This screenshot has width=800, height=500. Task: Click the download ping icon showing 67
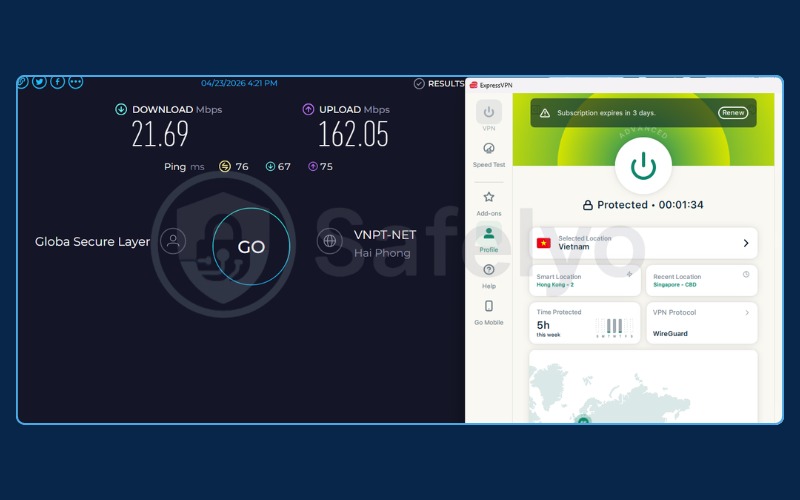point(270,166)
